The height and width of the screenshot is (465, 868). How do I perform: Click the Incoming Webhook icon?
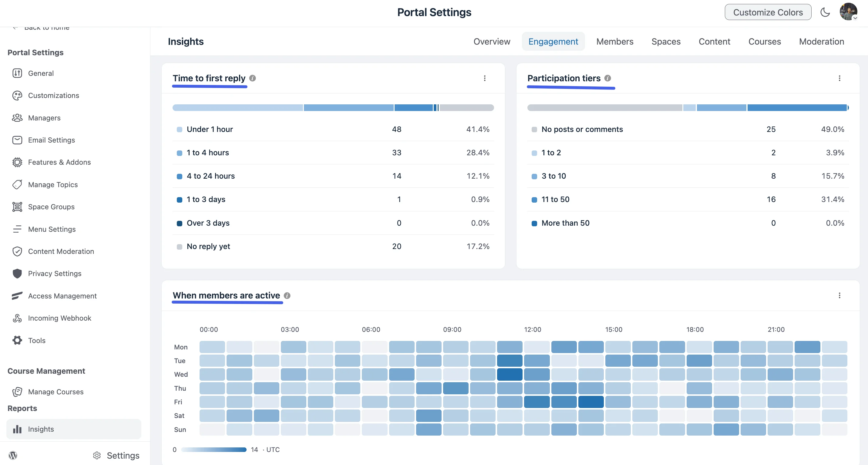coord(17,318)
